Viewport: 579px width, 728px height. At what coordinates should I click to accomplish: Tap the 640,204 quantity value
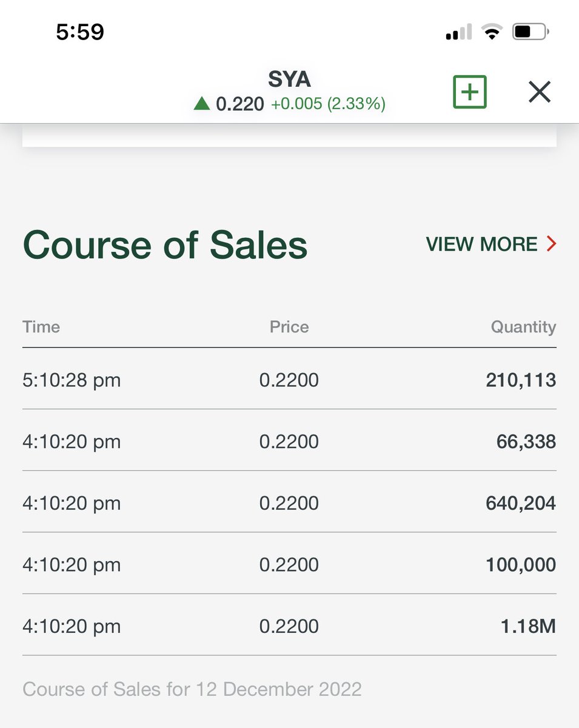pos(520,503)
